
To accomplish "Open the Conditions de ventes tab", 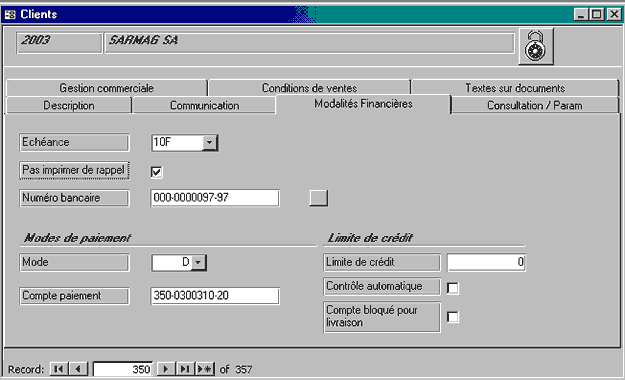I will pyautogui.click(x=309, y=88).
